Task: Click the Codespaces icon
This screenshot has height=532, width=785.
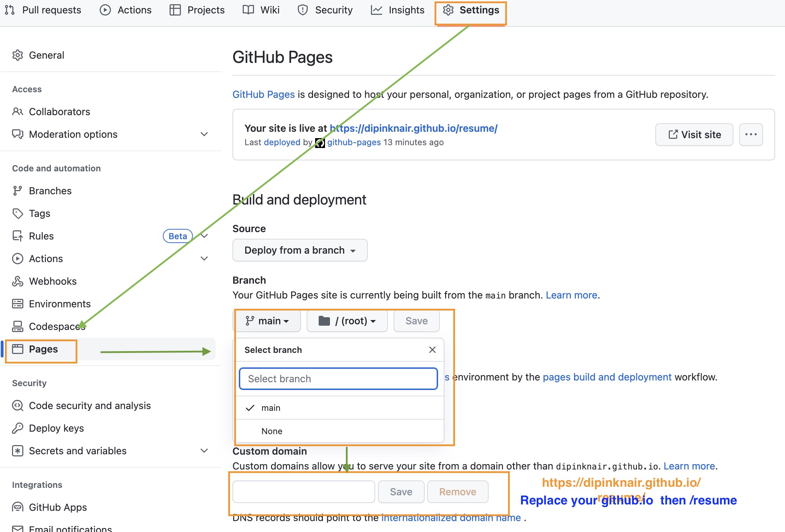Action: (18, 326)
